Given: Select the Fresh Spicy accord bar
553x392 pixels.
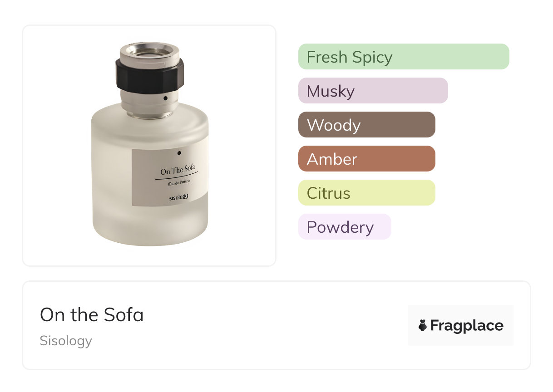Looking at the screenshot, I should pyautogui.click(x=403, y=57).
